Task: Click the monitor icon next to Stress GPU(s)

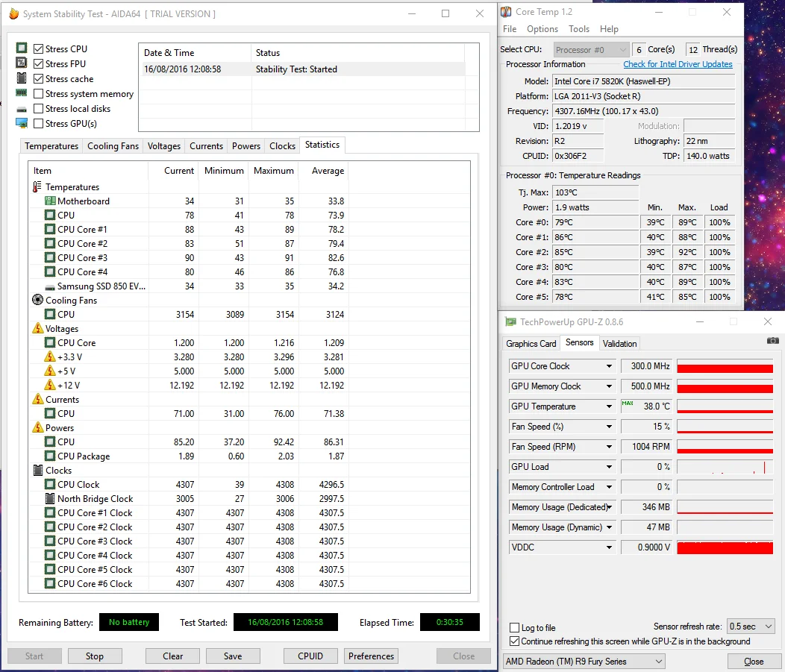Action: pyautogui.click(x=22, y=123)
